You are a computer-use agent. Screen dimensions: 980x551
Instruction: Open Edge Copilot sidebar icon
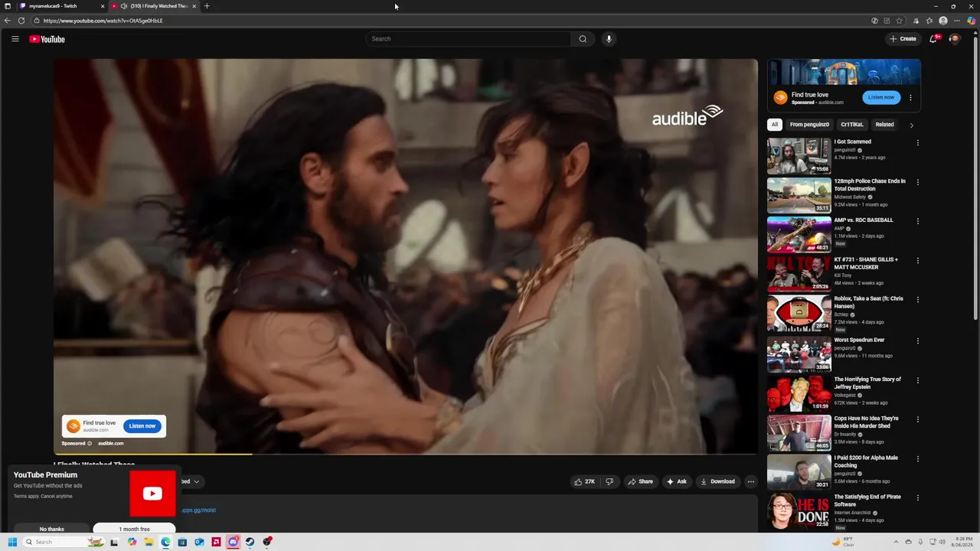972,21
